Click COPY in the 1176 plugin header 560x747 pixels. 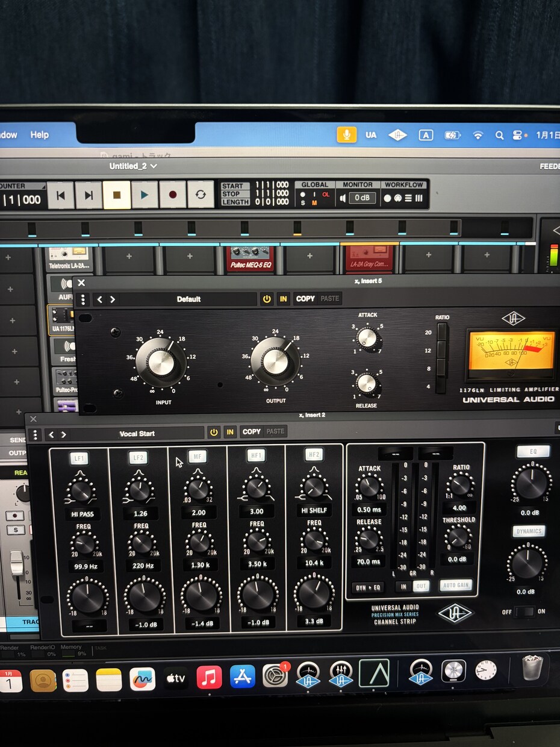click(305, 299)
